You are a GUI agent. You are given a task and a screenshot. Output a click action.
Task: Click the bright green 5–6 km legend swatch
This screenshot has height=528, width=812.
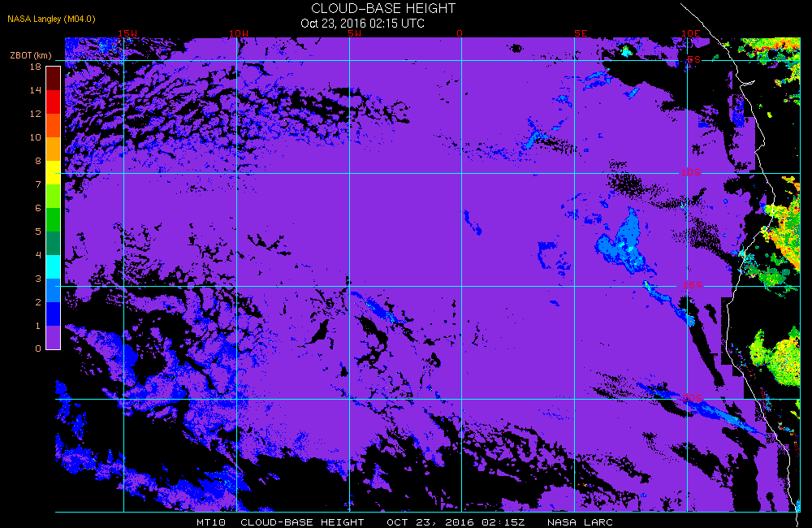tap(54, 219)
